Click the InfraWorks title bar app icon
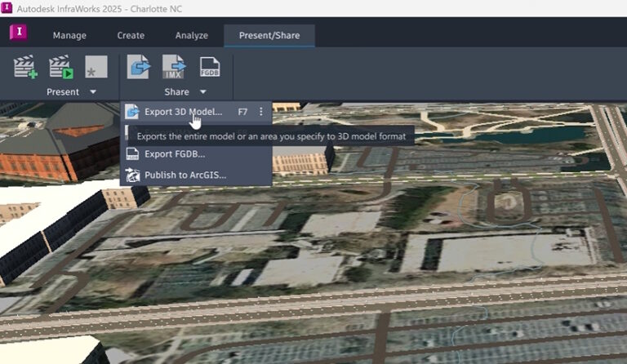This screenshot has width=627, height=364. click(7, 8)
